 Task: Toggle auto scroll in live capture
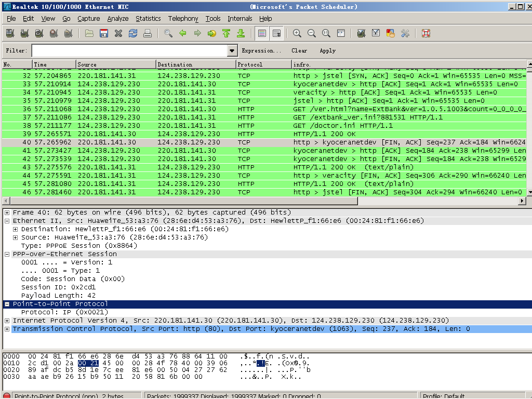(277, 33)
